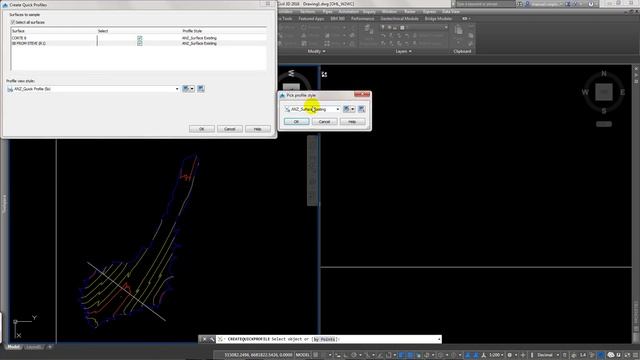This screenshot has width=640, height=360.
Task: Toggle Select all surfaces checkbox
Action: point(13,22)
